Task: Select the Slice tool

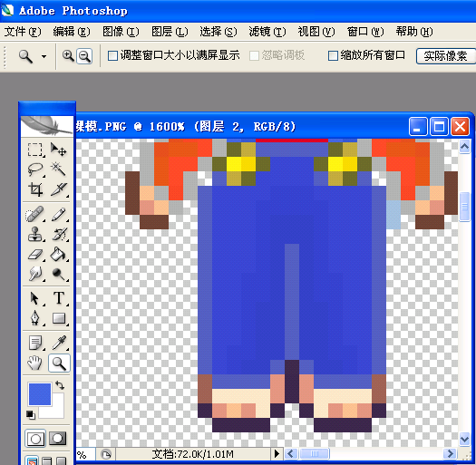Action: coord(58,189)
